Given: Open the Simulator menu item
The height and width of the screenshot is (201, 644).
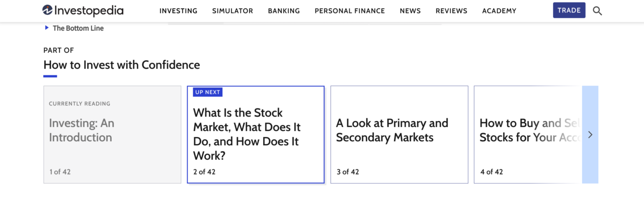Looking at the screenshot, I should [232, 11].
